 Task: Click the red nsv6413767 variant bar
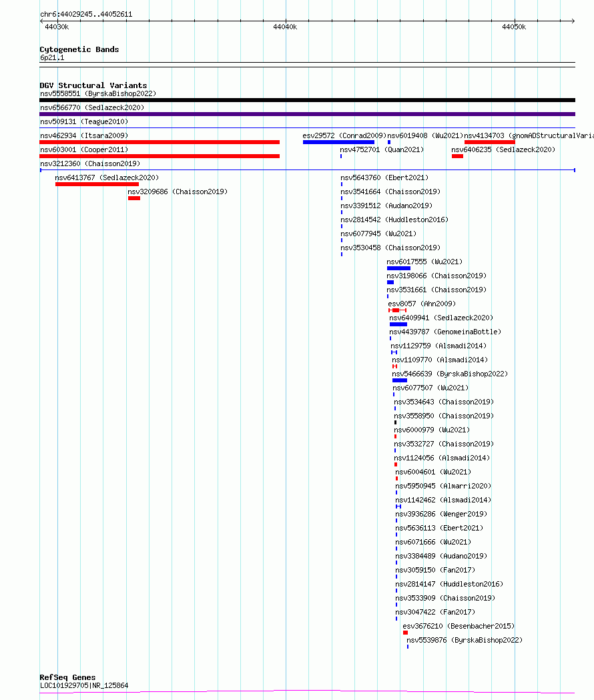(x=97, y=184)
